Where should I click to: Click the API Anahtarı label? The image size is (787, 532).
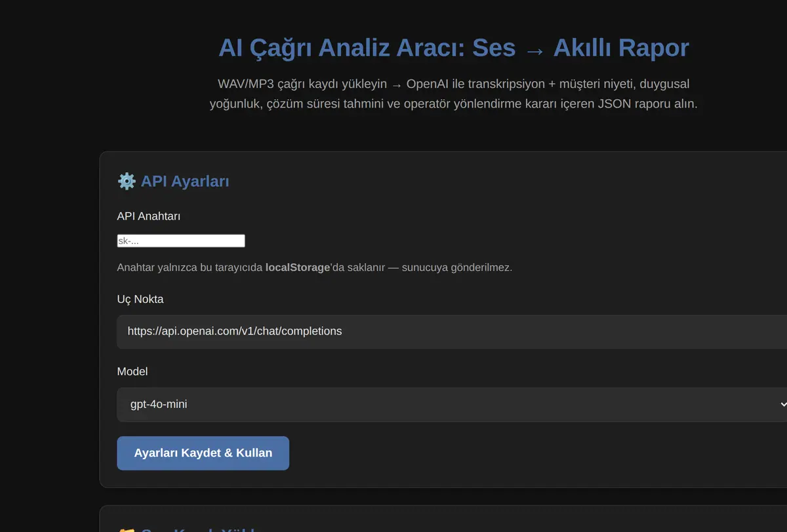pos(149,216)
